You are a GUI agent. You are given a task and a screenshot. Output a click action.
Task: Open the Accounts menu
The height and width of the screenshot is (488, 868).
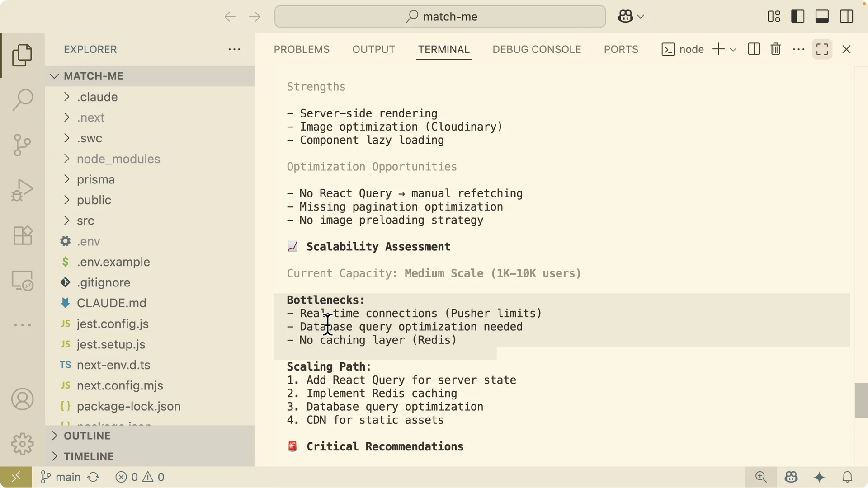pos(22,399)
